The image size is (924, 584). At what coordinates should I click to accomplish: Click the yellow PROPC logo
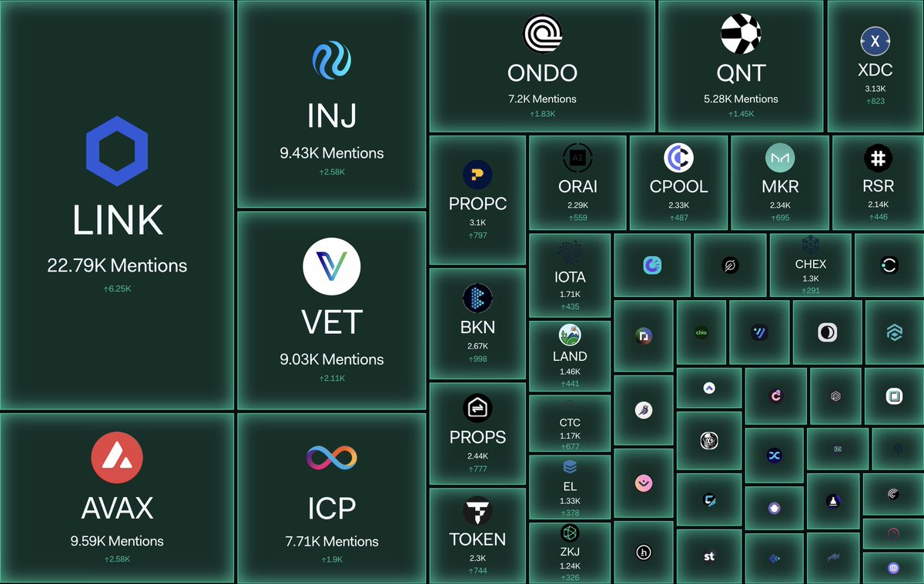(477, 175)
